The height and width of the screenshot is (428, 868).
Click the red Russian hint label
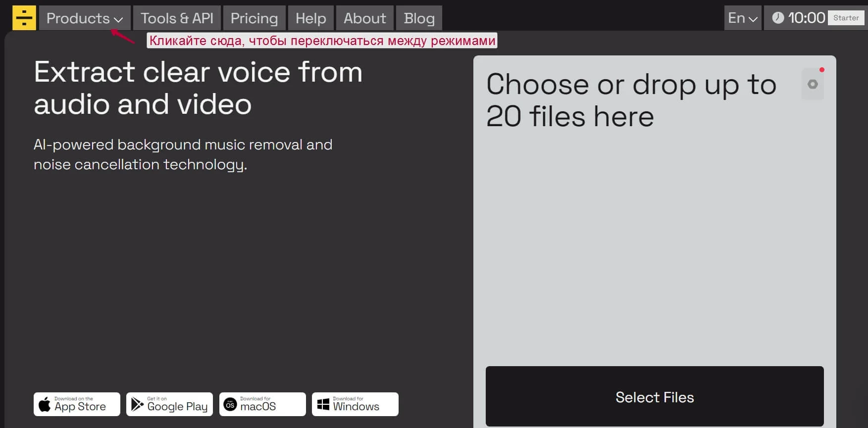tap(322, 41)
